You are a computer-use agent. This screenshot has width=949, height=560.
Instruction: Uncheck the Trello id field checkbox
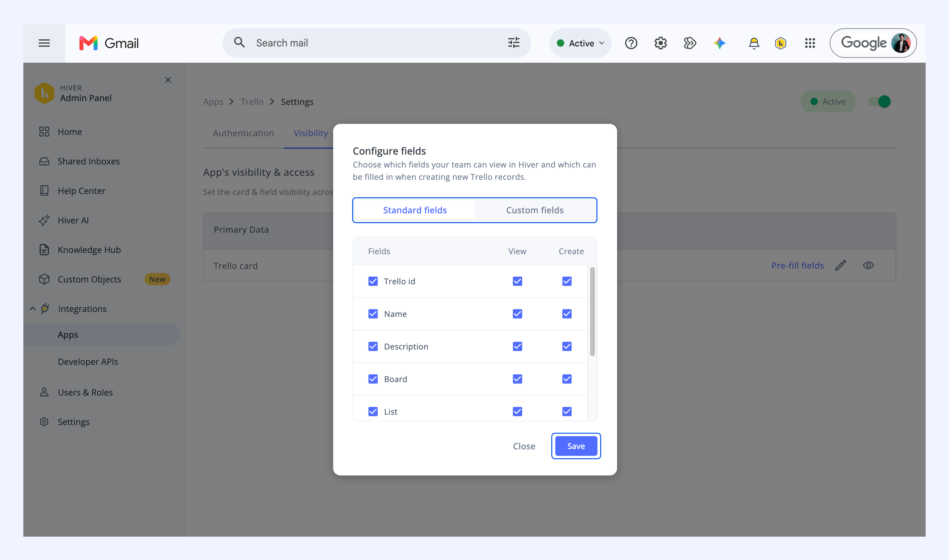[x=373, y=281]
